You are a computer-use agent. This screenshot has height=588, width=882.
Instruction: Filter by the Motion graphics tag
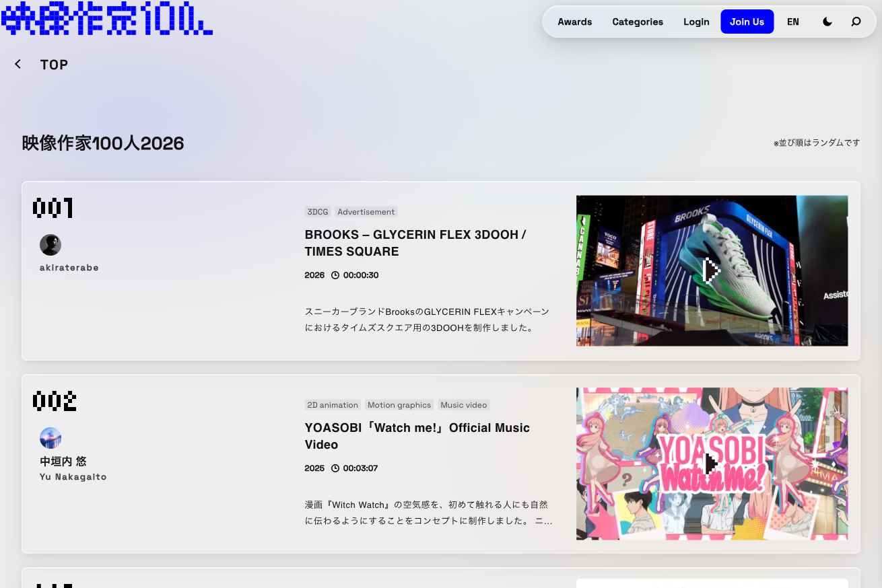[399, 405]
